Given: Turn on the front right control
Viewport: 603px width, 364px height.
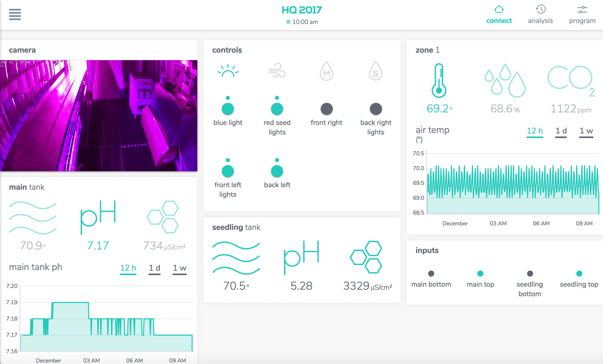Looking at the screenshot, I should [326, 109].
